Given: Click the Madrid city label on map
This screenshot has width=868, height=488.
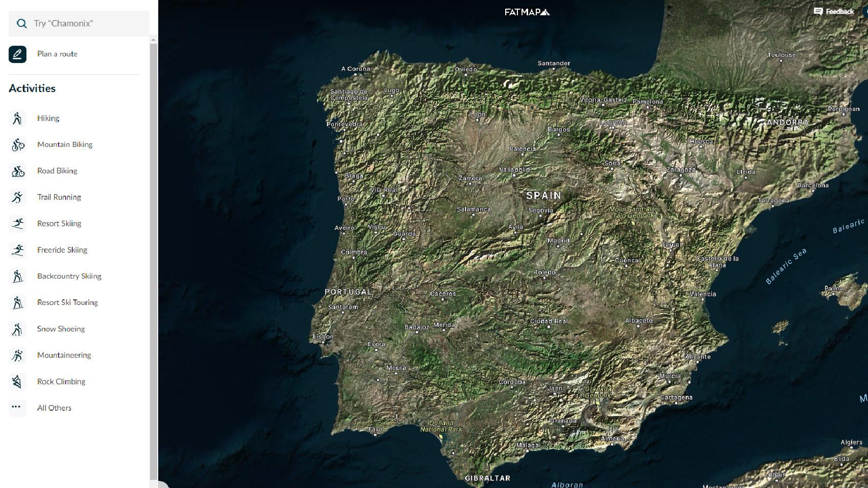Looking at the screenshot, I should pyautogui.click(x=558, y=240).
